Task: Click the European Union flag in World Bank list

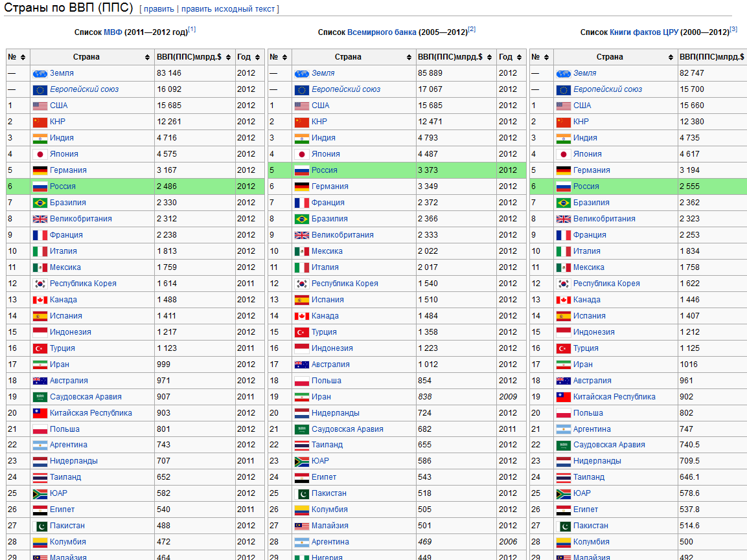Action: point(301,89)
